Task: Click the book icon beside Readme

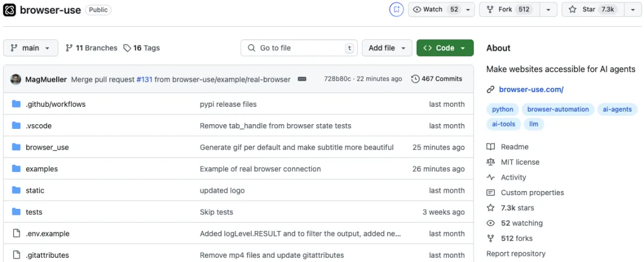Action: tap(490, 147)
